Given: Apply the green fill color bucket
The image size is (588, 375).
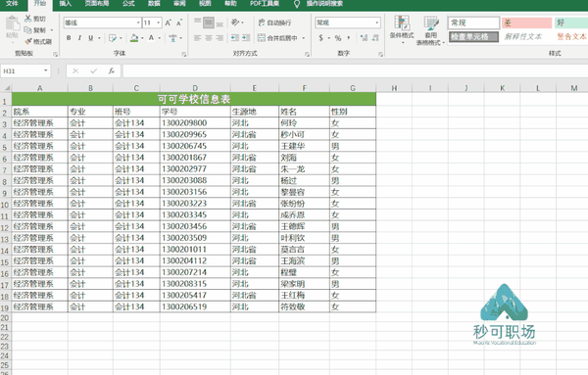Looking at the screenshot, I should click(x=134, y=38).
